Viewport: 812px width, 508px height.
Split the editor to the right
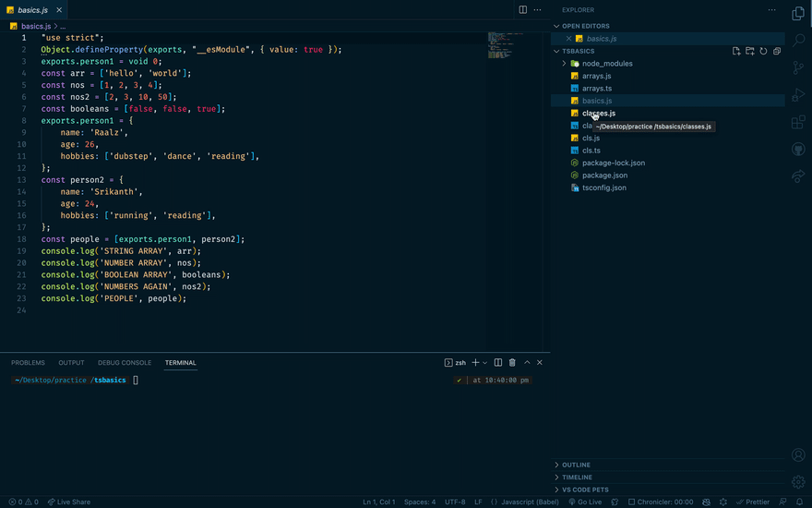(523, 10)
